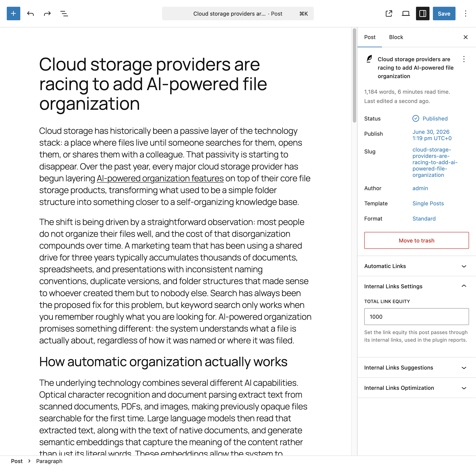Open the editor Options menu

[x=465, y=14]
